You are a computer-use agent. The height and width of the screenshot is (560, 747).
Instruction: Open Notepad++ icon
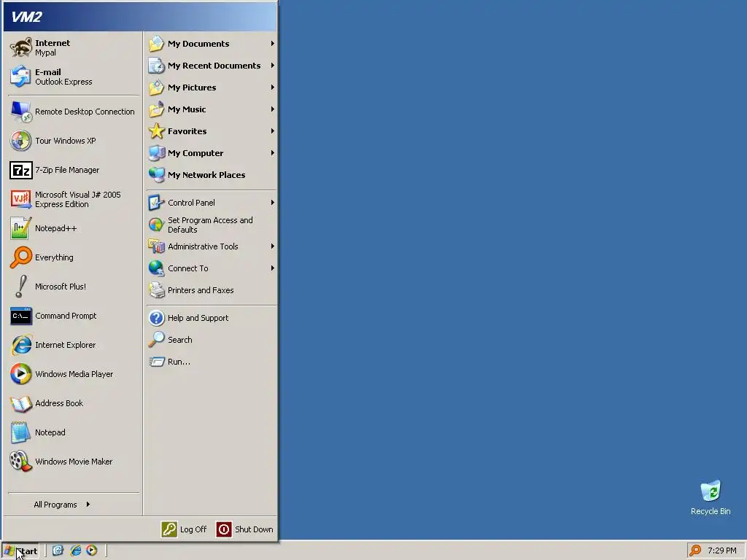coord(21,228)
